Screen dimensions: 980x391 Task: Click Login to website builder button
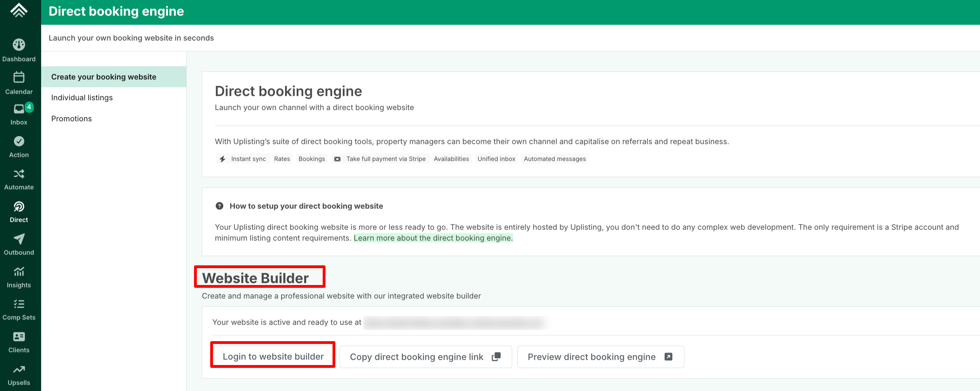(x=273, y=356)
